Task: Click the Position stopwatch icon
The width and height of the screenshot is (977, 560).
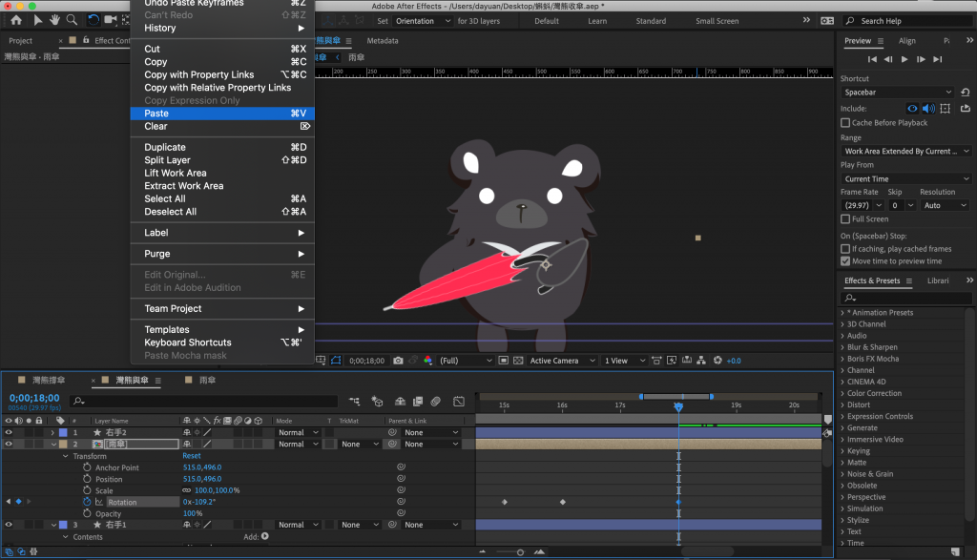Action: click(x=87, y=478)
